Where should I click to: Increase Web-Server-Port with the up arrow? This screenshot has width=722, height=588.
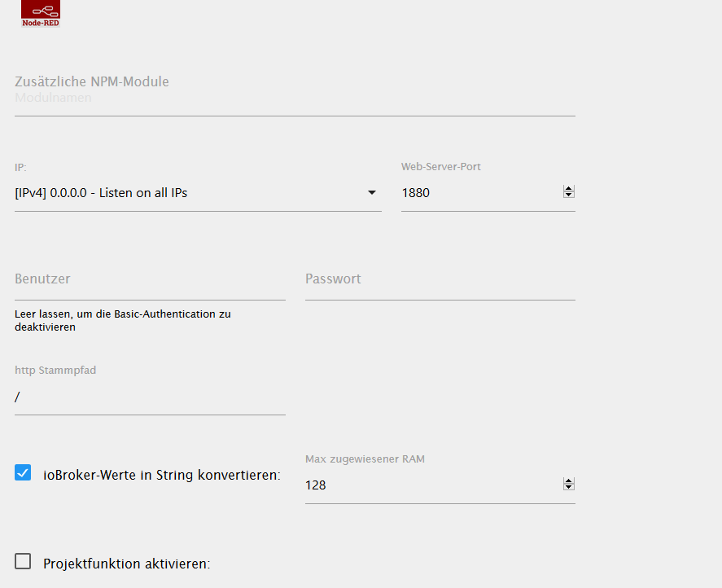[x=569, y=189]
